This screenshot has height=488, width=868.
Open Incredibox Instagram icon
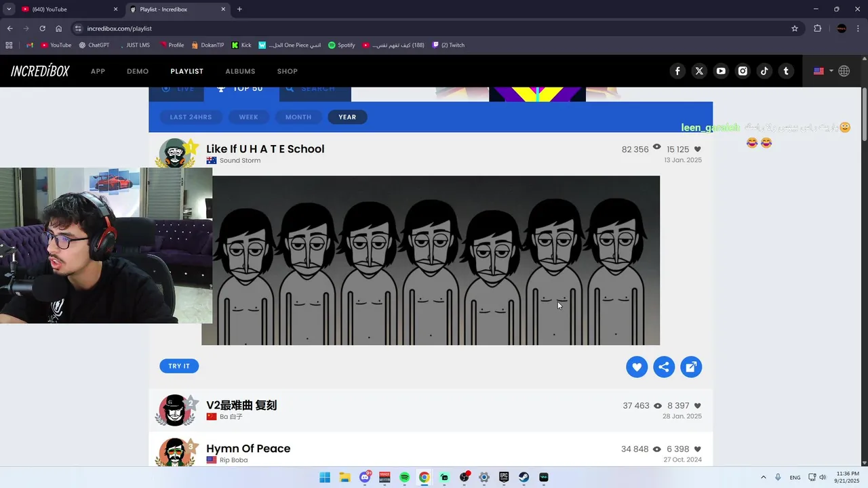click(743, 71)
